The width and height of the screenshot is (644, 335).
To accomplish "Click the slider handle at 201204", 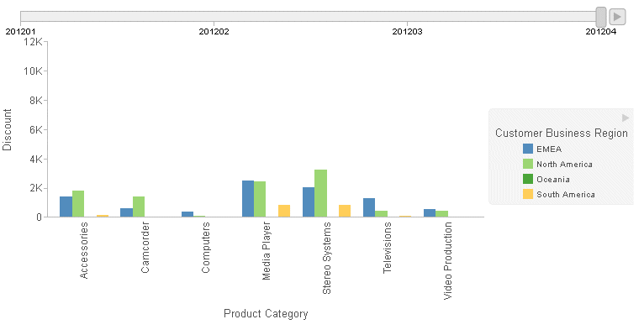I will [x=601, y=17].
